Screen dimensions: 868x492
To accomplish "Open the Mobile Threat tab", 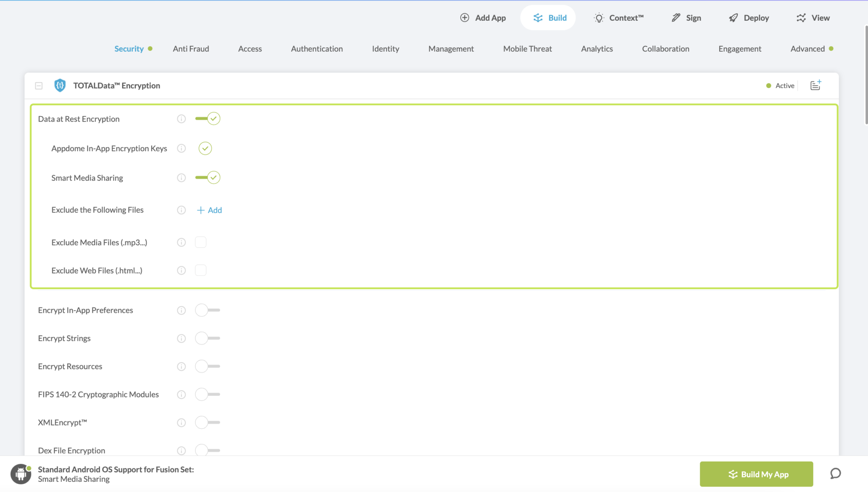I will 527,49.
